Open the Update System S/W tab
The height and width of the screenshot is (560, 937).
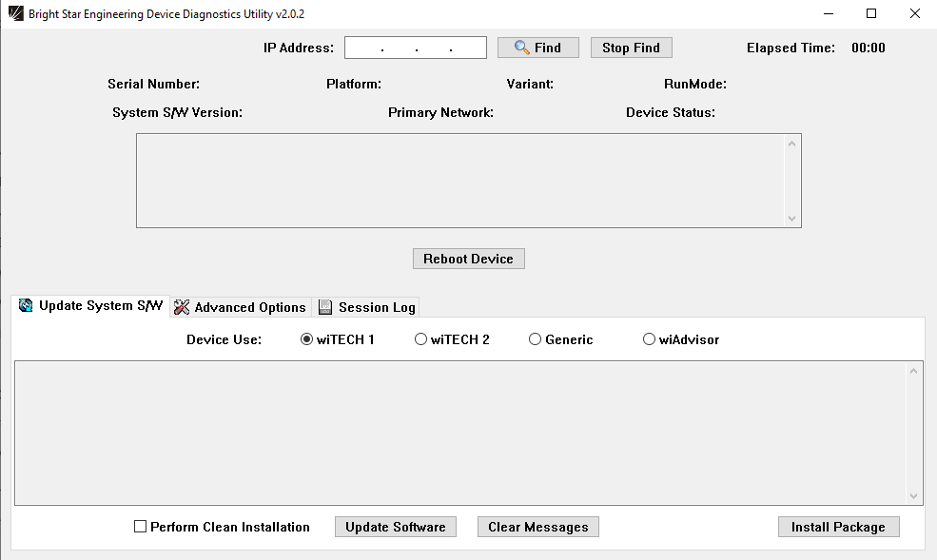90,306
